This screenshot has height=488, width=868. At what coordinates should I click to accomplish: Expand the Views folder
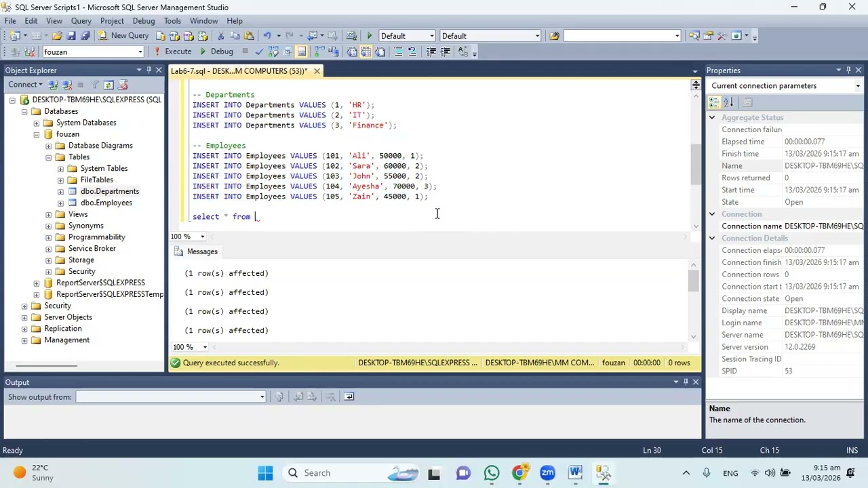click(x=49, y=214)
